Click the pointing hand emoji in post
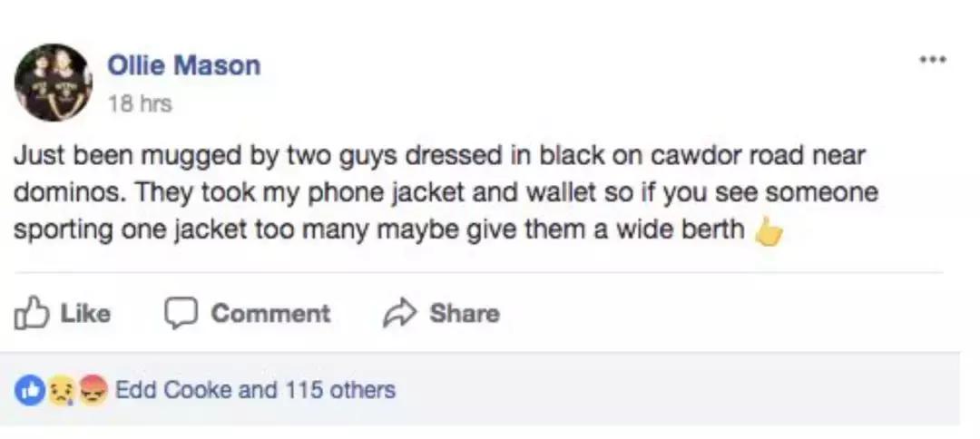The image size is (980, 439). (x=768, y=232)
